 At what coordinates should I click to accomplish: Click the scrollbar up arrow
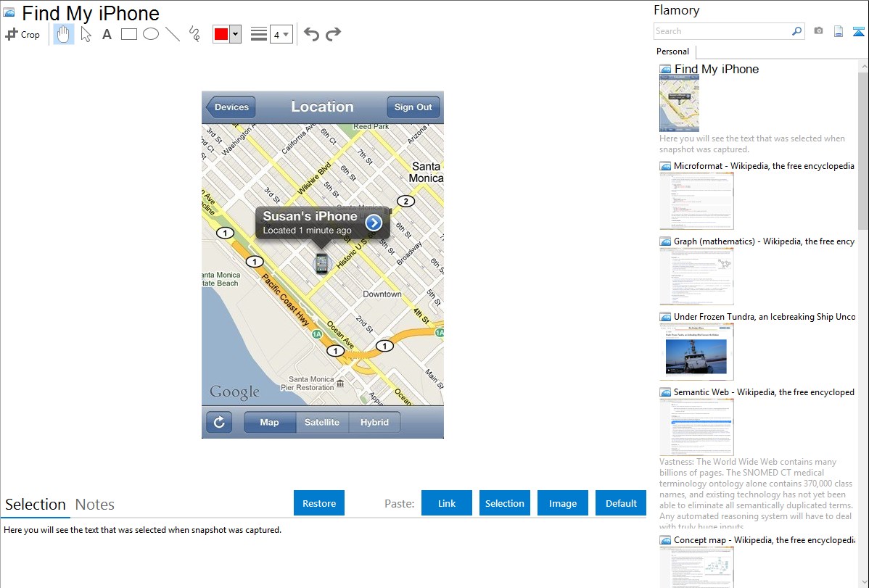(x=863, y=66)
